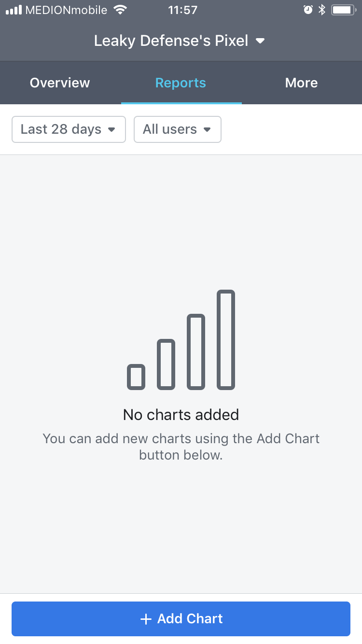This screenshot has width=362, height=644.
Task: Tap the Bluetooth icon in the status bar
Action: (x=321, y=9)
